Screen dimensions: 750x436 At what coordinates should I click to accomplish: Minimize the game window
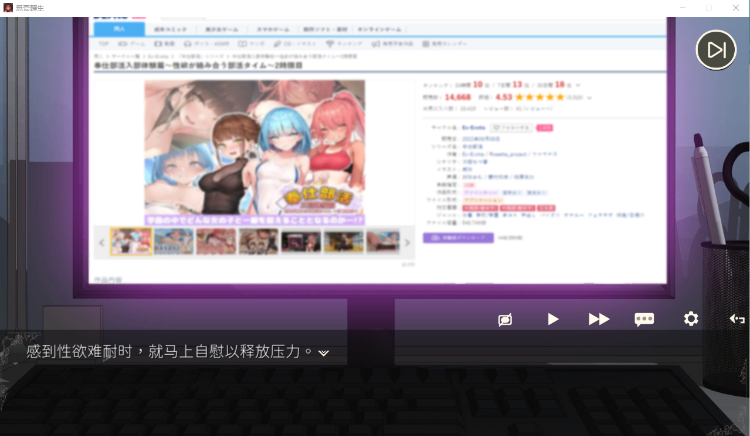pos(683,8)
